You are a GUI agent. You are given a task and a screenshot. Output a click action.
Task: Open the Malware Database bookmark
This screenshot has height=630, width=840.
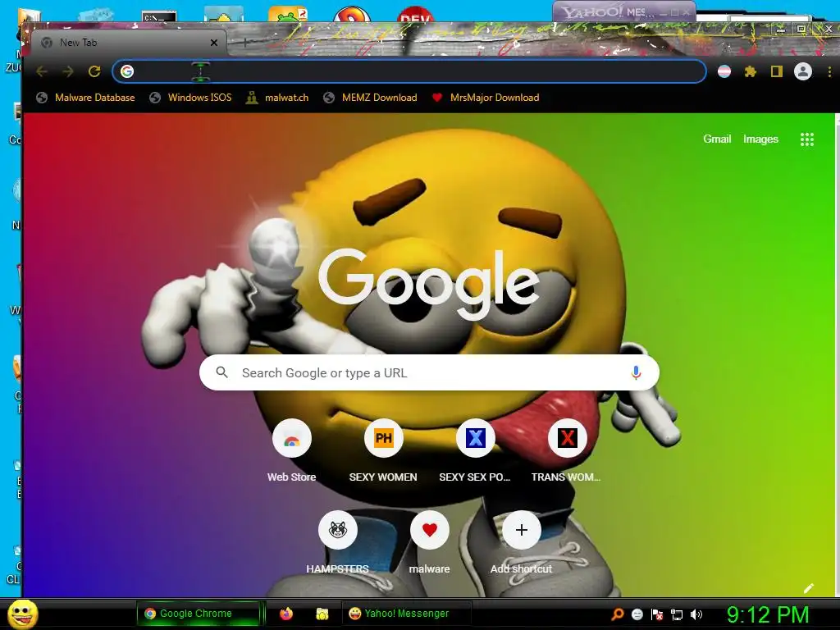(85, 98)
